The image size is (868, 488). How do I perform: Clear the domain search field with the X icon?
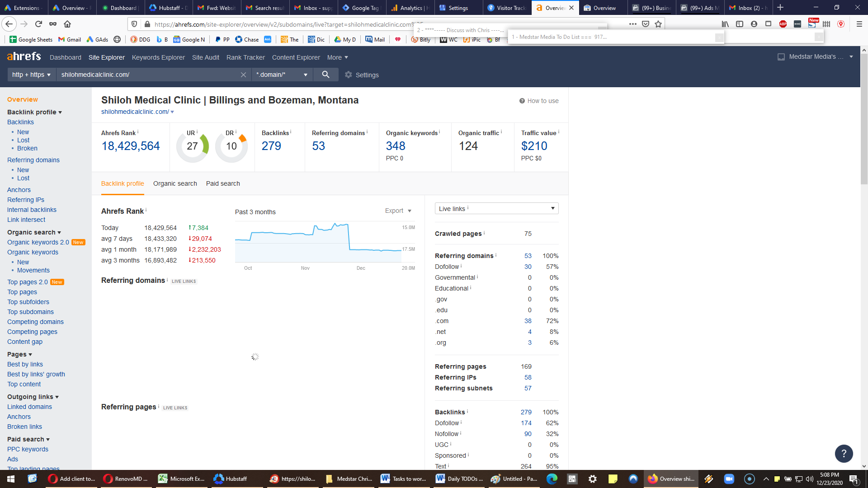(x=243, y=75)
